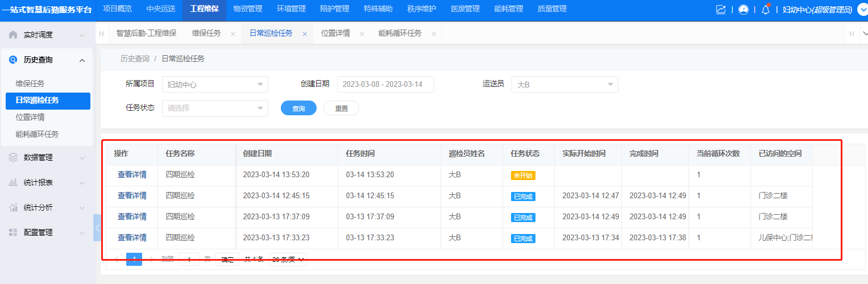Image resolution: width=868 pixels, height=284 pixels.
Task: Open the 中央运送 top menu
Action: 161,9
